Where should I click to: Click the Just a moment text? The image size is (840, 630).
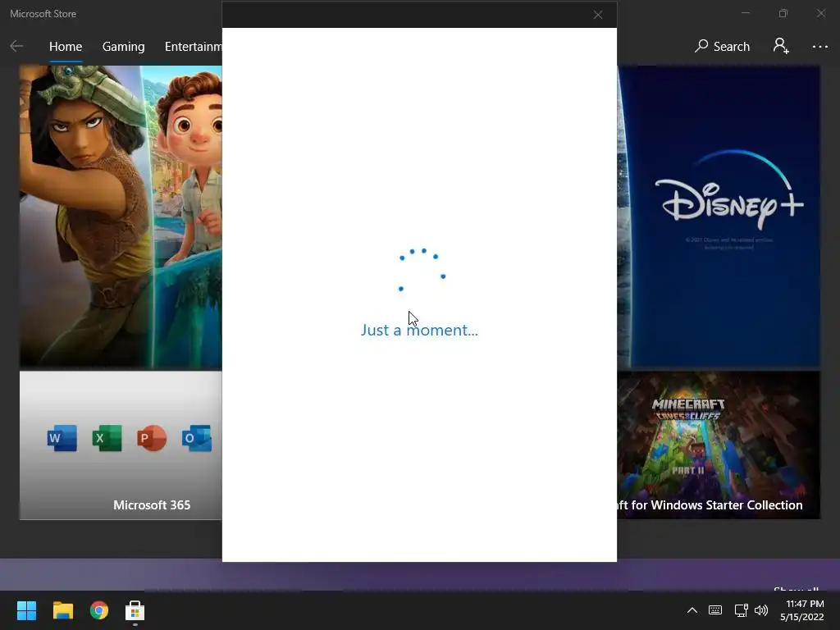[419, 330]
